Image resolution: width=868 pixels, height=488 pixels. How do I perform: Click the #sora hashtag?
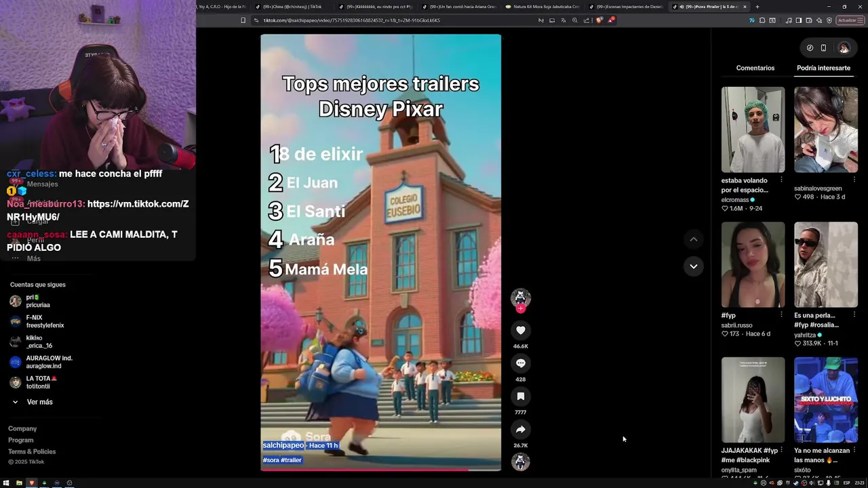tap(271, 460)
